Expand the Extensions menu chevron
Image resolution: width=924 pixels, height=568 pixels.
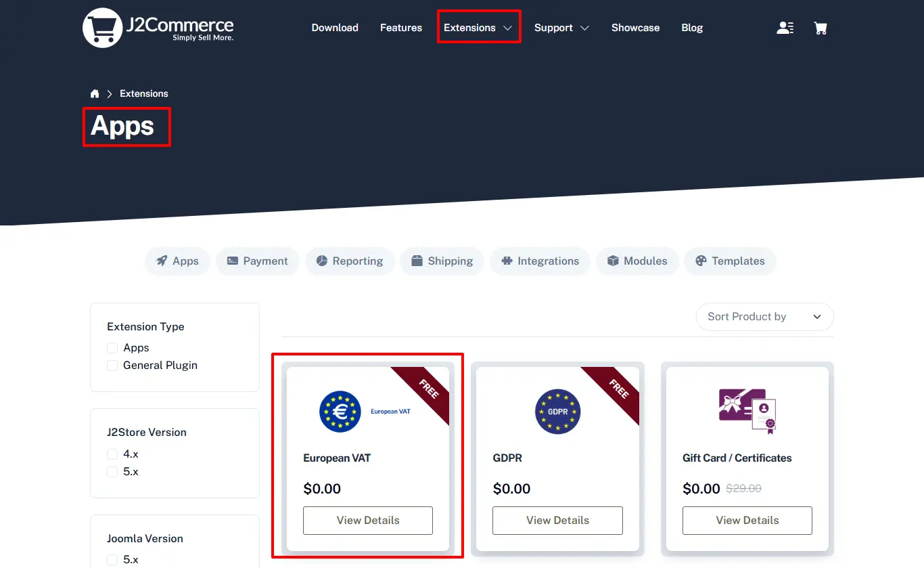(x=507, y=28)
